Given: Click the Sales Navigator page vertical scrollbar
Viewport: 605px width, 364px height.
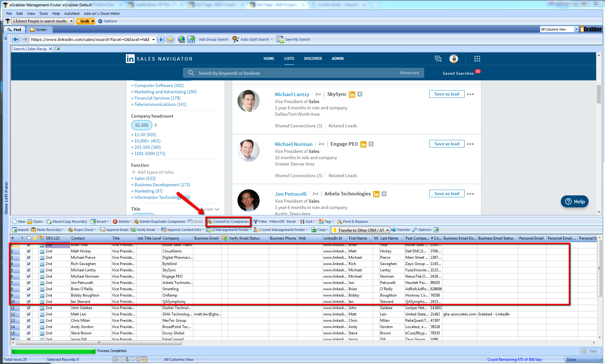Looking at the screenshot, I should pyautogui.click(x=599, y=94).
